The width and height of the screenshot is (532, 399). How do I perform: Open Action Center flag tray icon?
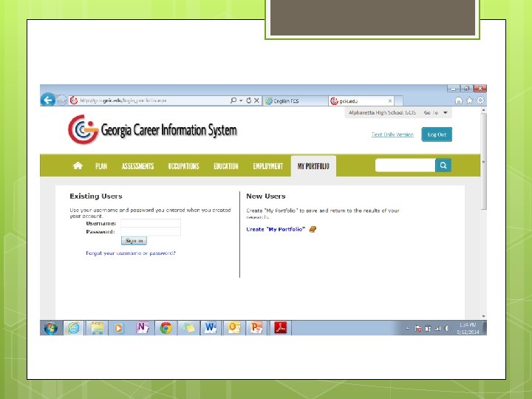click(x=418, y=328)
